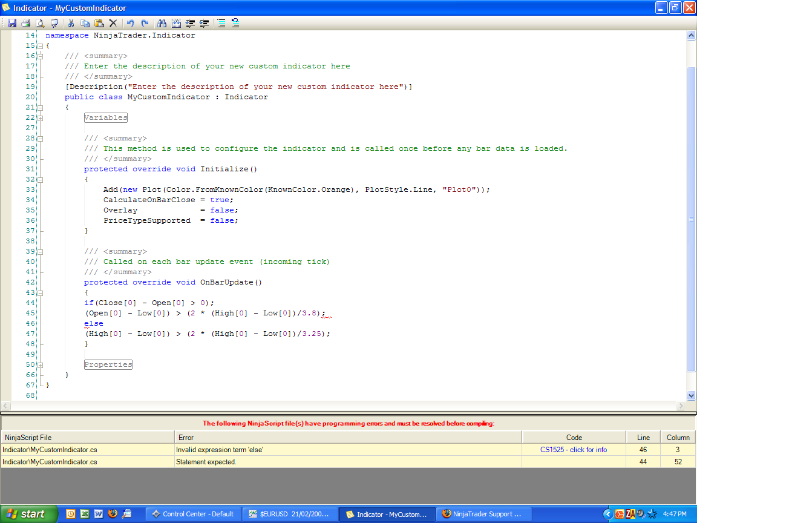Click the horizontal scrollbar right arrow

coord(681,406)
